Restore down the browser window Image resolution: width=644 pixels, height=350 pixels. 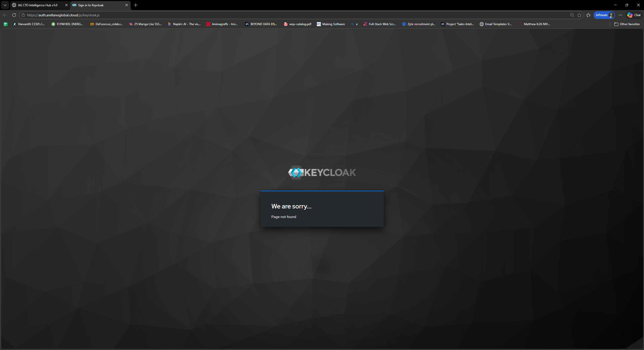(x=627, y=5)
